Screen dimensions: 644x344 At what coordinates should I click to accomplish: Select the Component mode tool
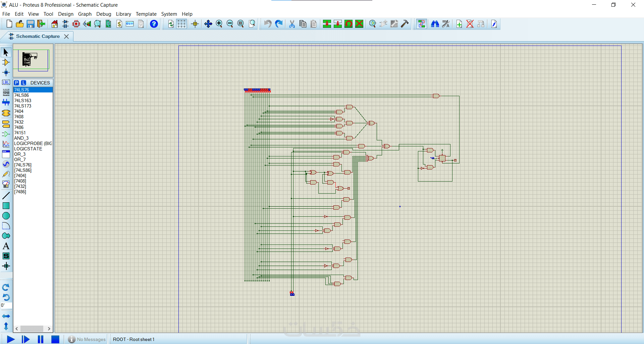[x=6, y=62]
